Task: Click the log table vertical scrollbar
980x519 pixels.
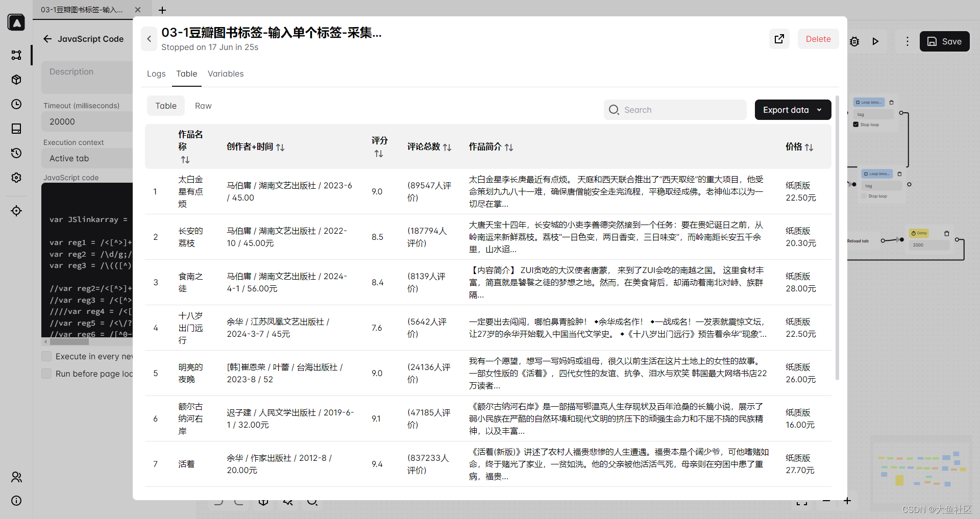Action: point(837,237)
